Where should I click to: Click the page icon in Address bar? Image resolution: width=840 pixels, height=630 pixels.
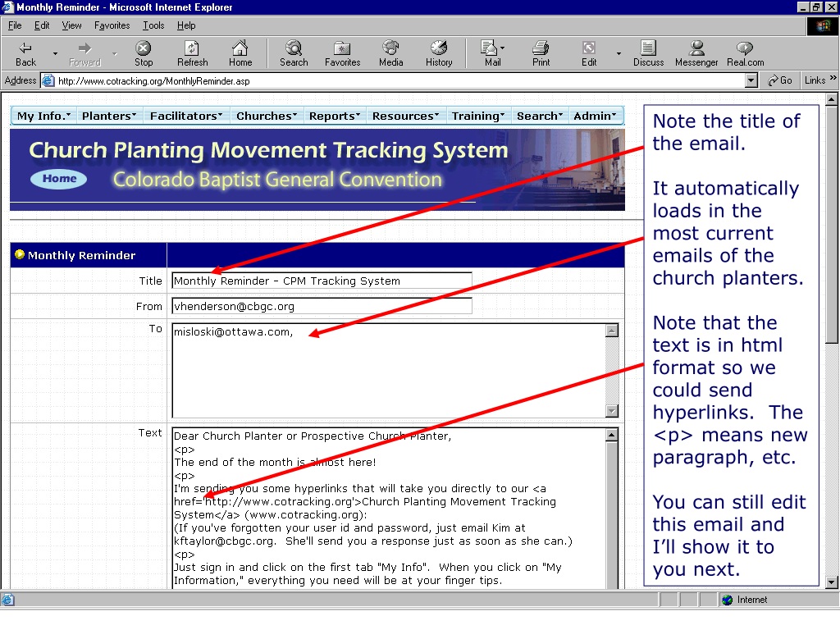point(48,81)
